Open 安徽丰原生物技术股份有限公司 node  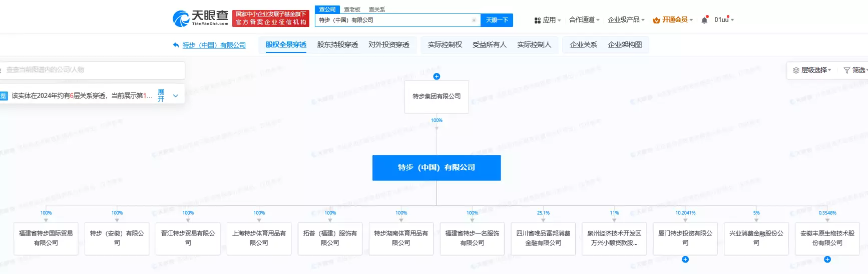(828, 238)
